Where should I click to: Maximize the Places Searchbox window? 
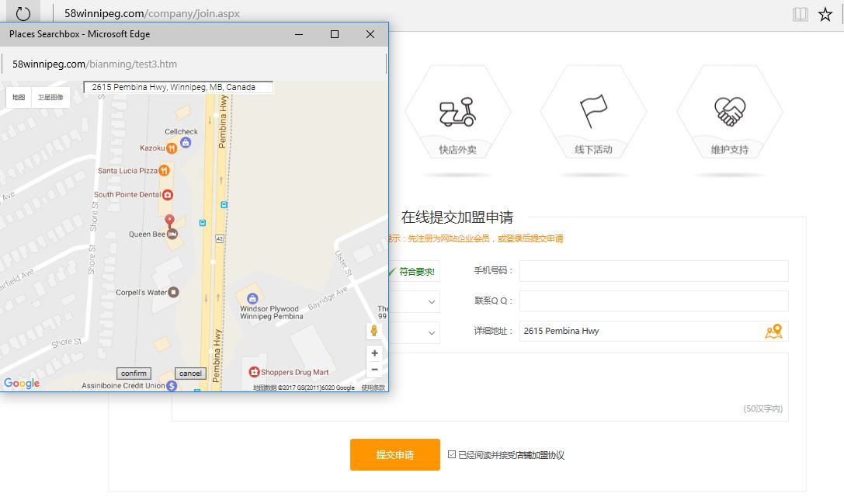(335, 34)
